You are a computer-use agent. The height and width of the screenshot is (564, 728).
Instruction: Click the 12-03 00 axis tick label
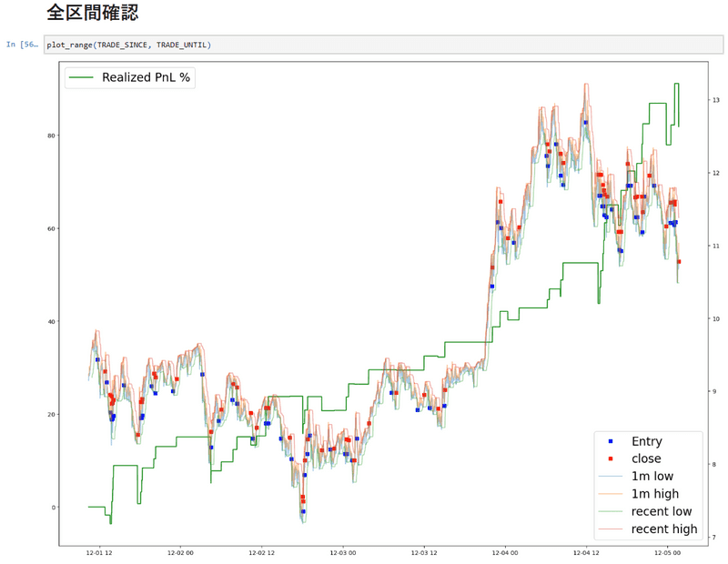345,551
